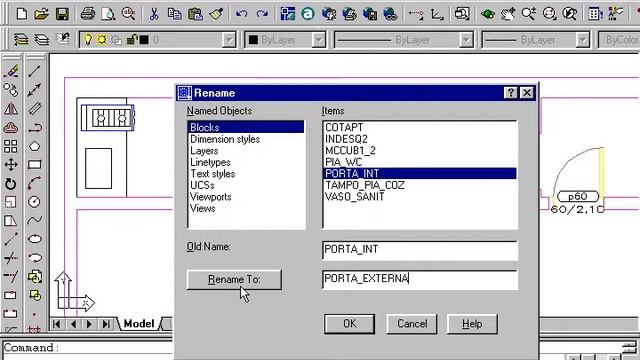Viewport: 640px width, 360px height.
Task: Select the Array tool
Action: (x=11, y=146)
